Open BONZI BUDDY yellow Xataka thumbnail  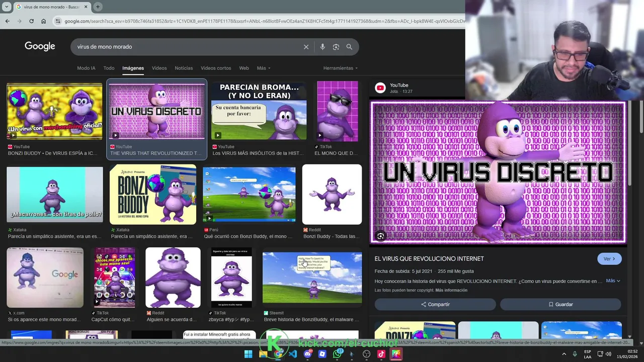pyautogui.click(x=153, y=194)
